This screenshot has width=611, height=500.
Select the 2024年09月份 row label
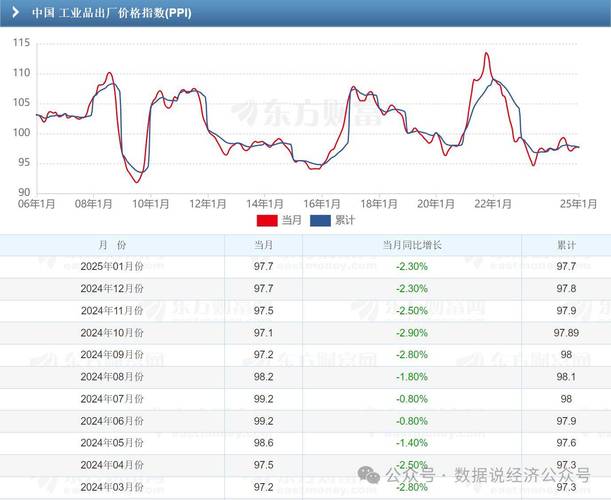pos(112,355)
